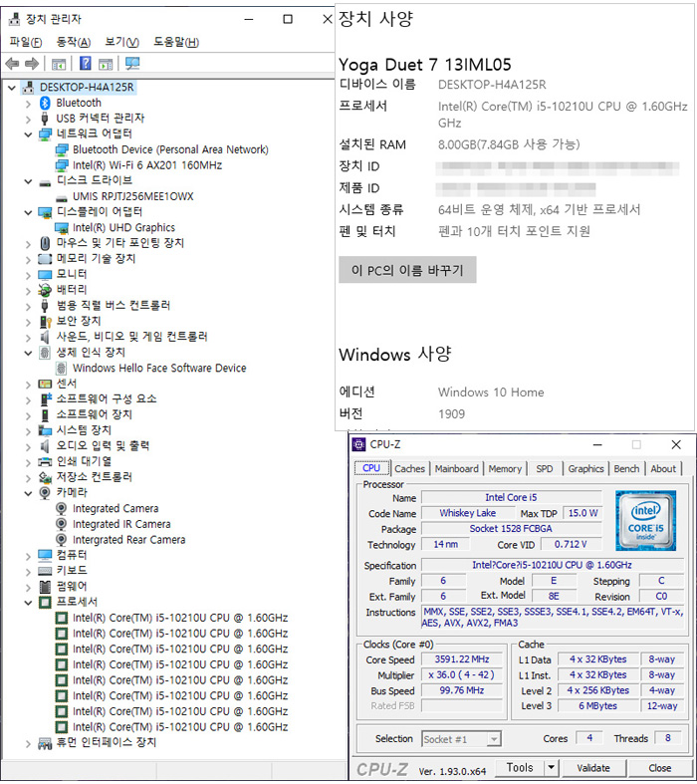Image resolution: width=697 pixels, height=784 pixels.
Task: Click the Device Manager title bar icon
Action: coord(15,19)
